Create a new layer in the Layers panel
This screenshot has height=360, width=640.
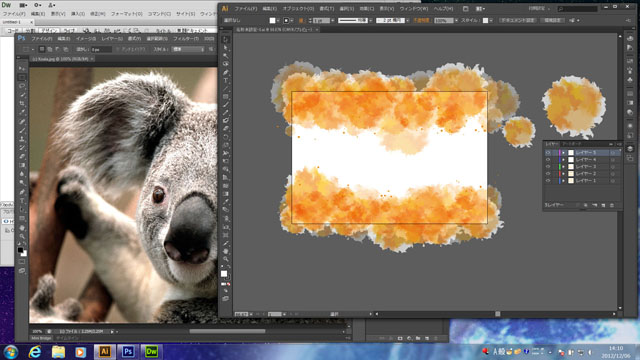603,205
